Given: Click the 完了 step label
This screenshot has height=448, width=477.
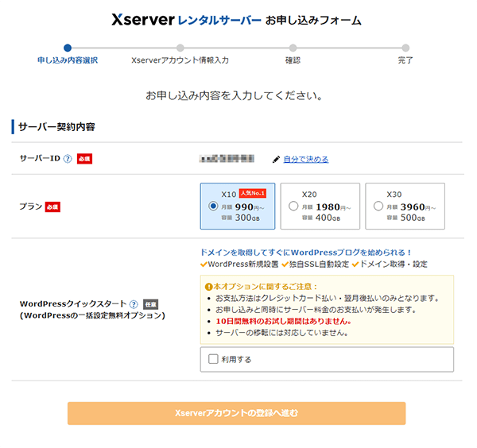Looking at the screenshot, I should [405, 60].
